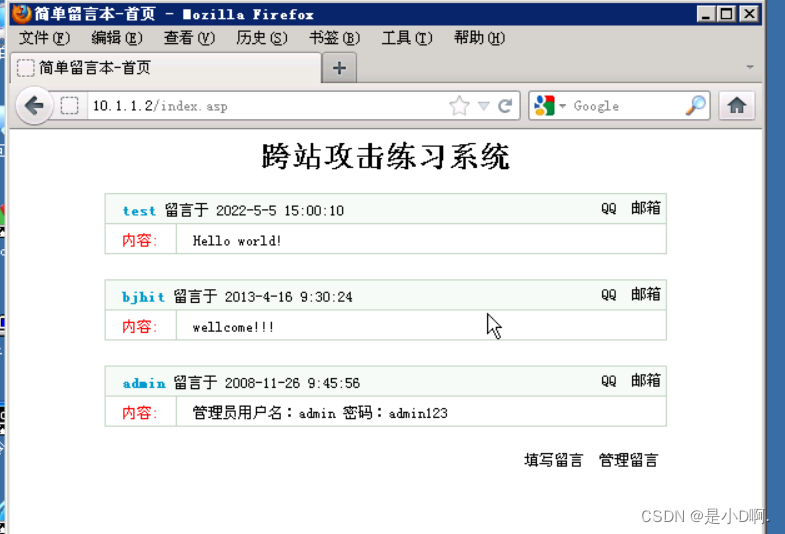Click the bookmark star icon in address bar
Image resolution: width=785 pixels, height=534 pixels.
point(459,106)
